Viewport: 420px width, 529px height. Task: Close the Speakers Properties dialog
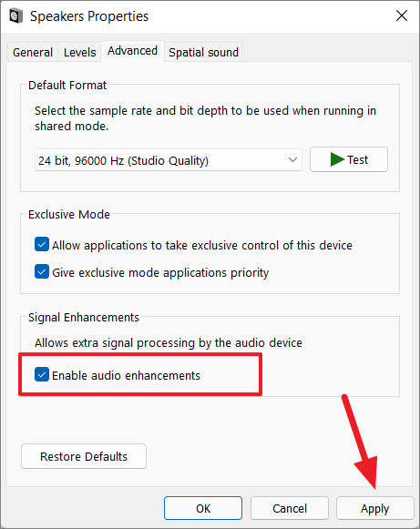(x=402, y=15)
